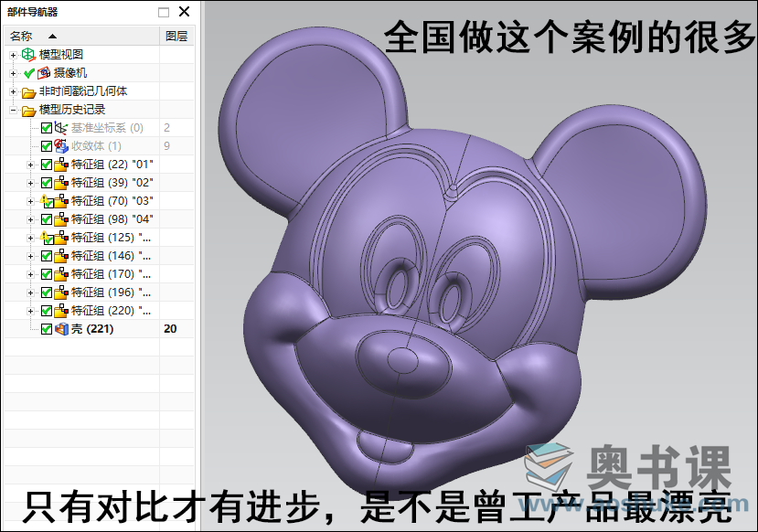Uncheck the 收敛体 (1) checkbox
Viewport: 758px width, 532px height.
(47, 146)
